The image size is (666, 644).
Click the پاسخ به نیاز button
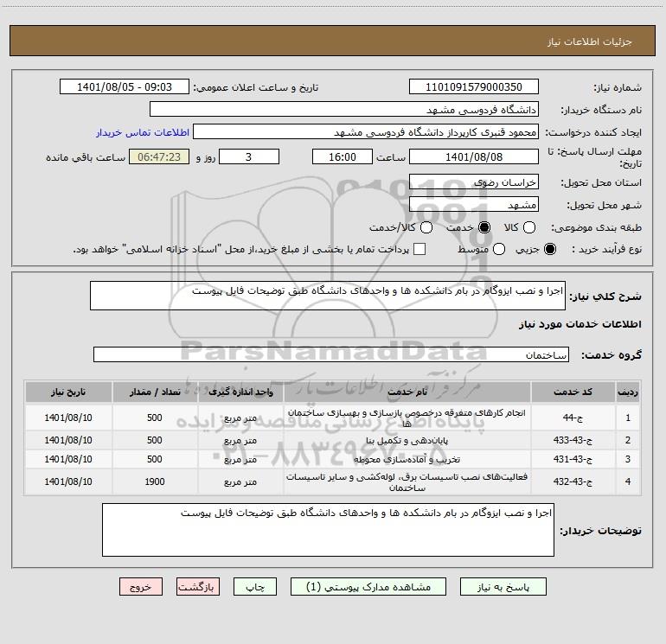pyautogui.click(x=503, y=587)
